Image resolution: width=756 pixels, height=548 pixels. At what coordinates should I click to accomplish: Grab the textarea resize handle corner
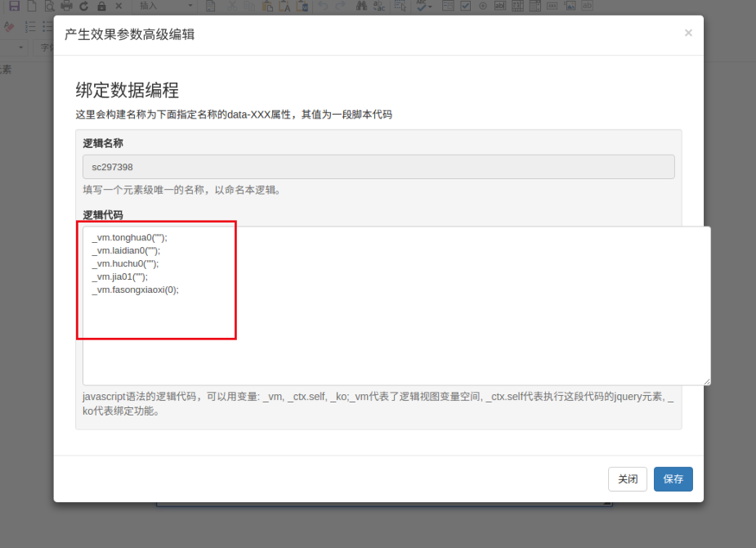707,381
